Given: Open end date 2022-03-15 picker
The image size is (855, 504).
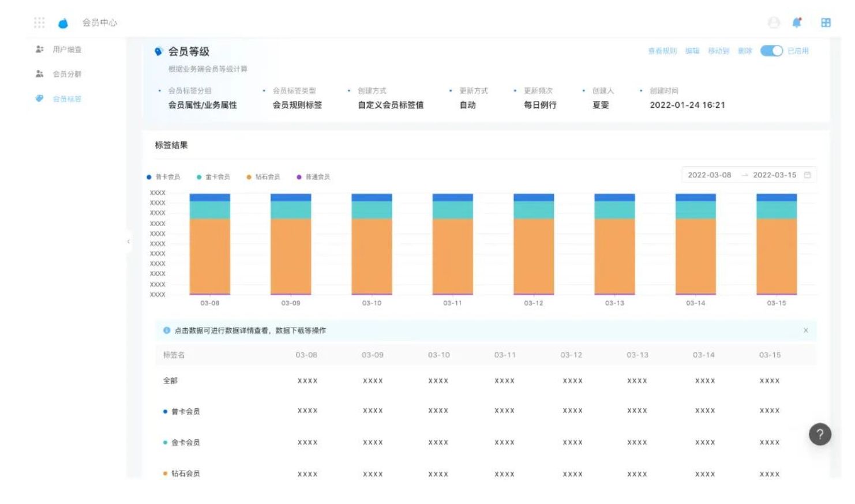Looking at the screenshot, I should tap(774, 175).
